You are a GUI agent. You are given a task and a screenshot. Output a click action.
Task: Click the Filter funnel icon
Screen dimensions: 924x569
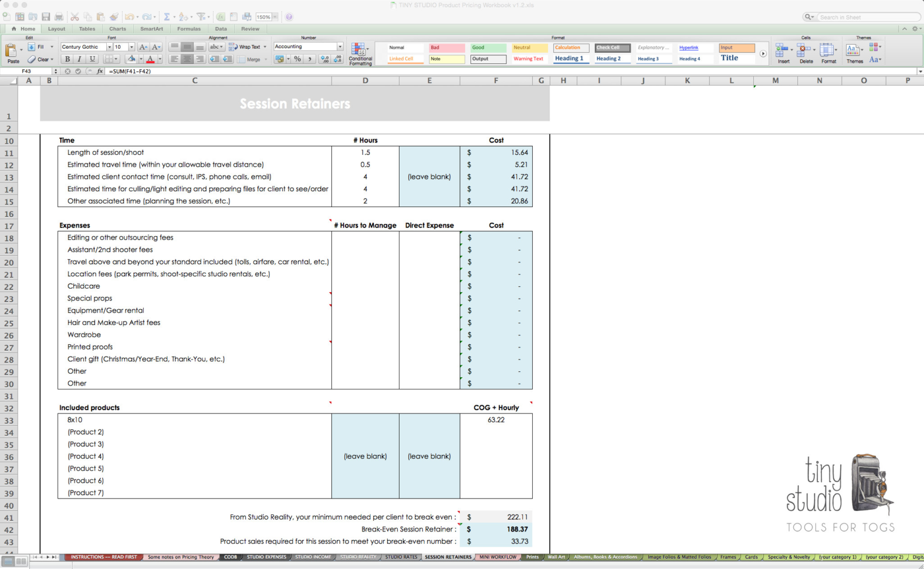coord(201,17)
